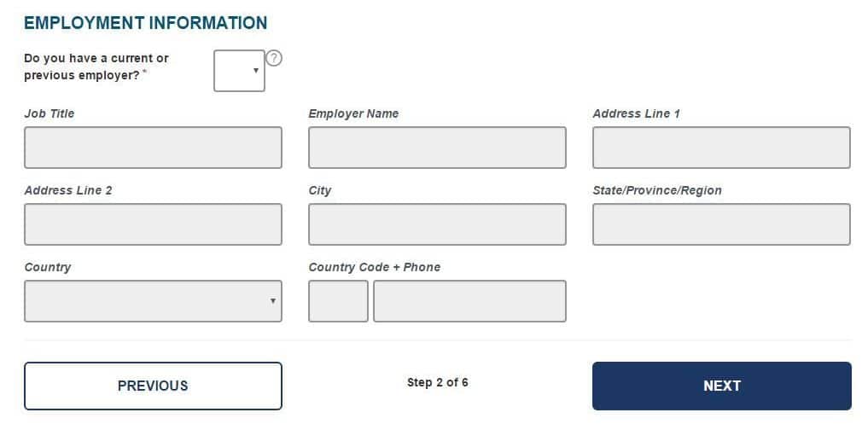Click the question mark help icon

point(274,58)
